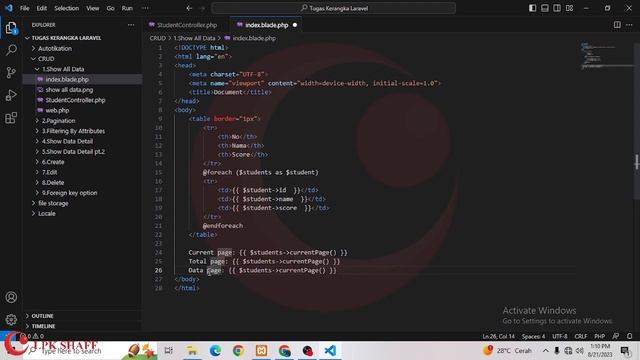
Task: Show hidden system tray icons
Action: pos(545,350)
